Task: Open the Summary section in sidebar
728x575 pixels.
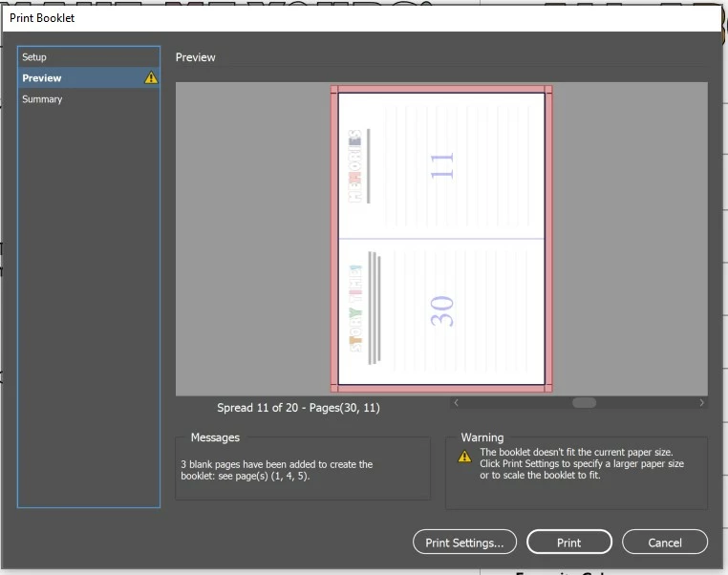Action: point(88,99)
